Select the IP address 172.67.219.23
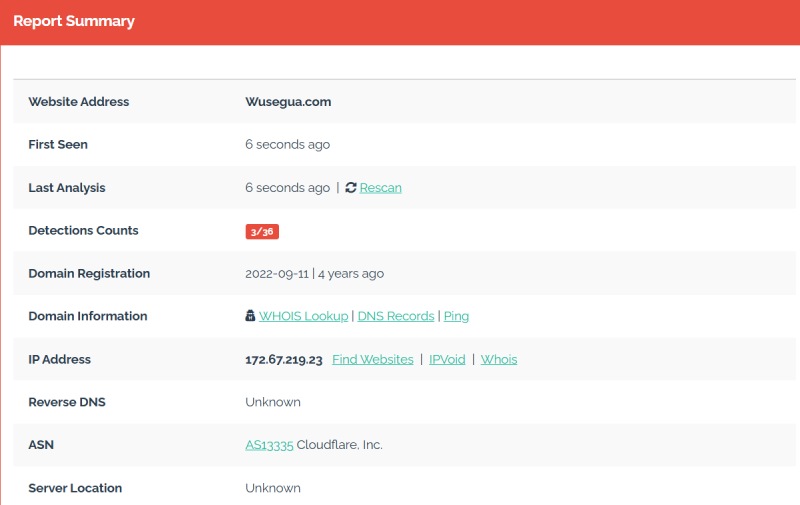Viewport: 800px width, 505px height. [x=284, y=360]
